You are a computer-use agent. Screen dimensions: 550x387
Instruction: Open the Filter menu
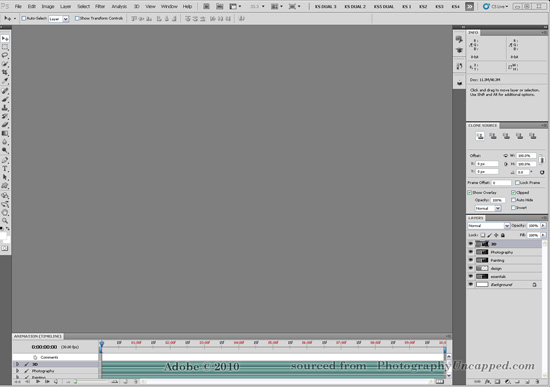coord(100,6)
